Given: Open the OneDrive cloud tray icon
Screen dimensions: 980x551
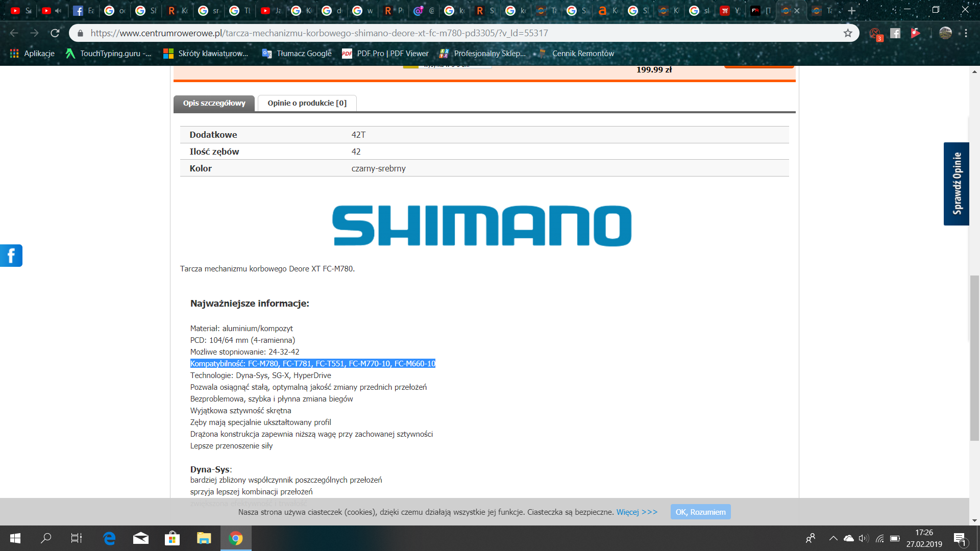Looking at the screenshot, I should pyautogui.click(x=848, y=538).
